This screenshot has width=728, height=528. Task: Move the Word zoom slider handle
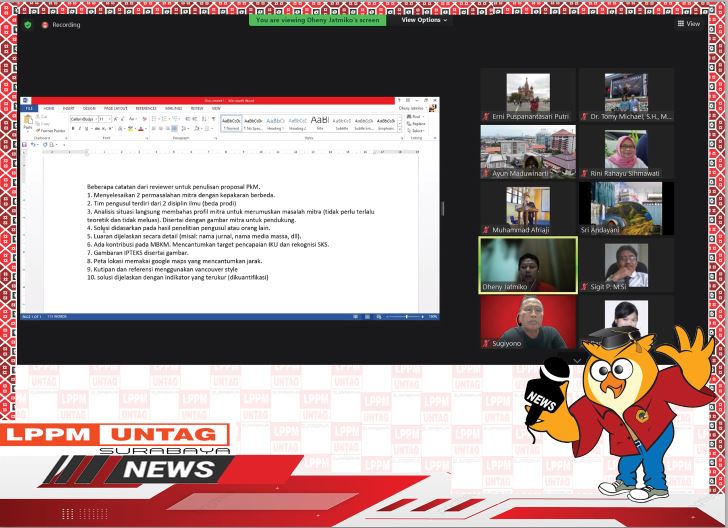407,317
